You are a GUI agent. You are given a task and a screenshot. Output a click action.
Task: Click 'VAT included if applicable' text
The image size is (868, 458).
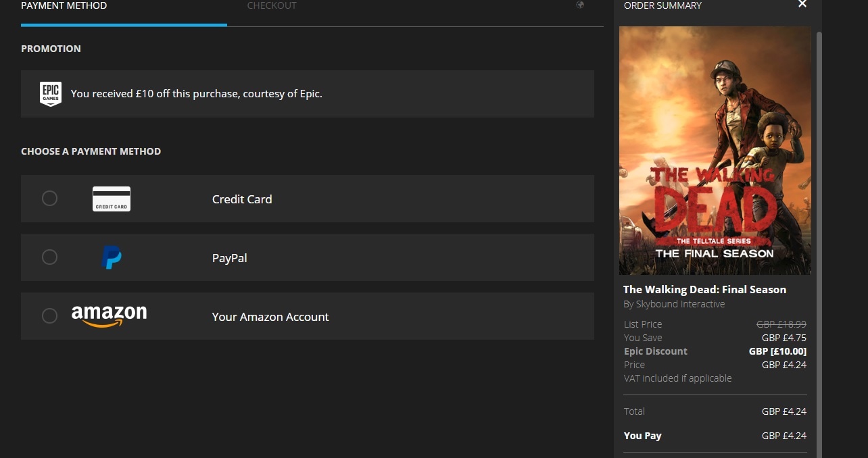point(678,378)
